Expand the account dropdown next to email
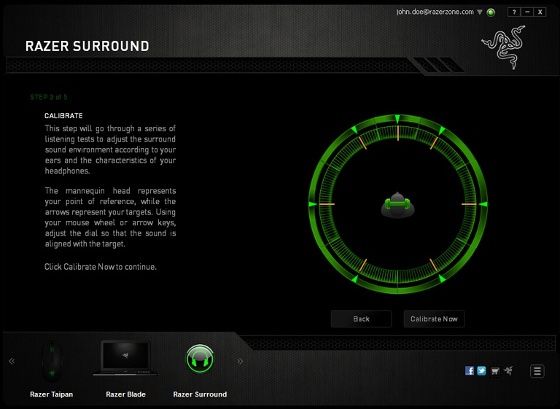Viewport: 560px width, 409px height. (480, 12)
